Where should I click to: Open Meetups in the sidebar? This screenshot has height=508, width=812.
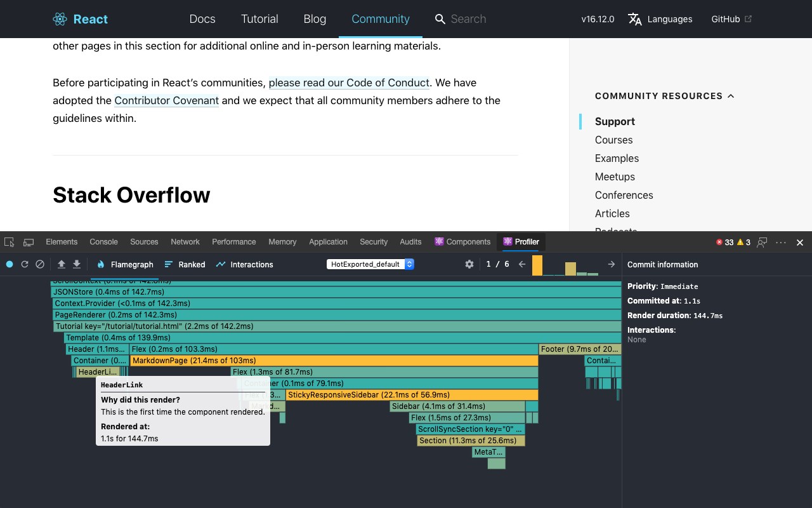(615, 177)
